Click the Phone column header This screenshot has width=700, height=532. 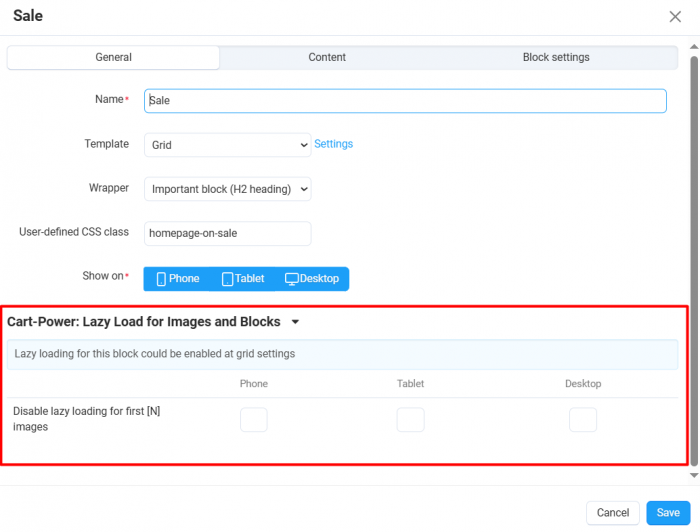coord(254,384)
